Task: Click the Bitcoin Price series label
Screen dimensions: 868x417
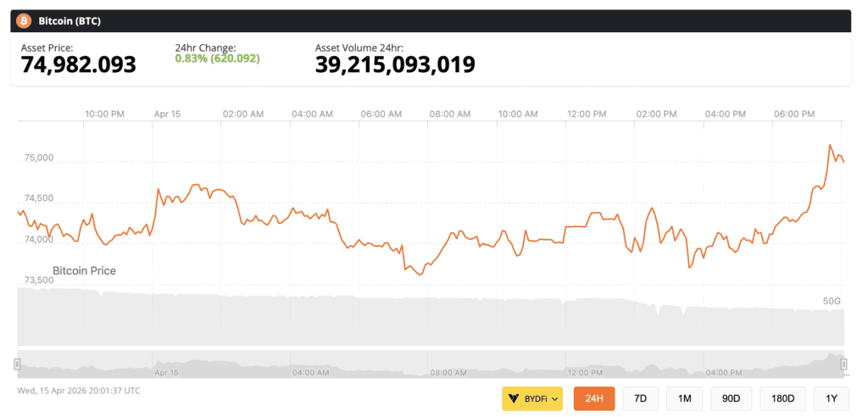Action: (84, 271)
